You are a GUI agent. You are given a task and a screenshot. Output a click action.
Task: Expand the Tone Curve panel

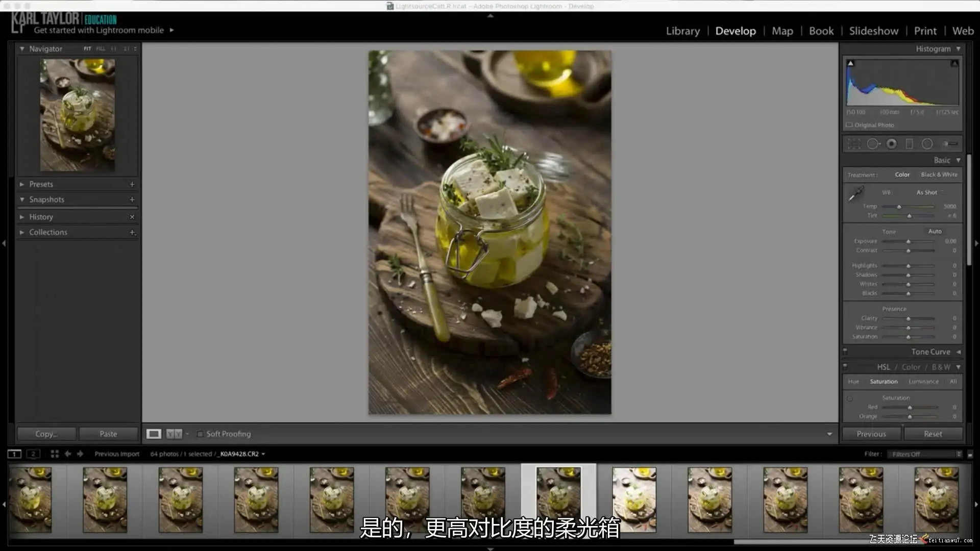(x=930, y=352)
